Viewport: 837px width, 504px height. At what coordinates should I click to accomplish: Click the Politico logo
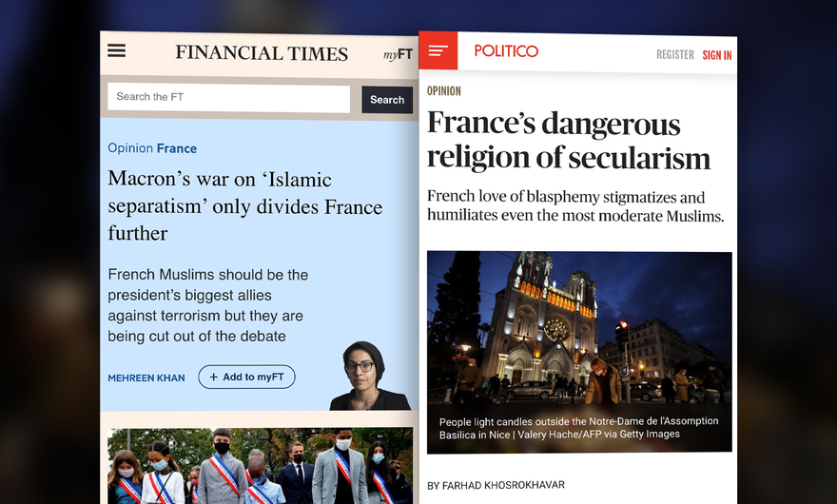click(506, 50)
